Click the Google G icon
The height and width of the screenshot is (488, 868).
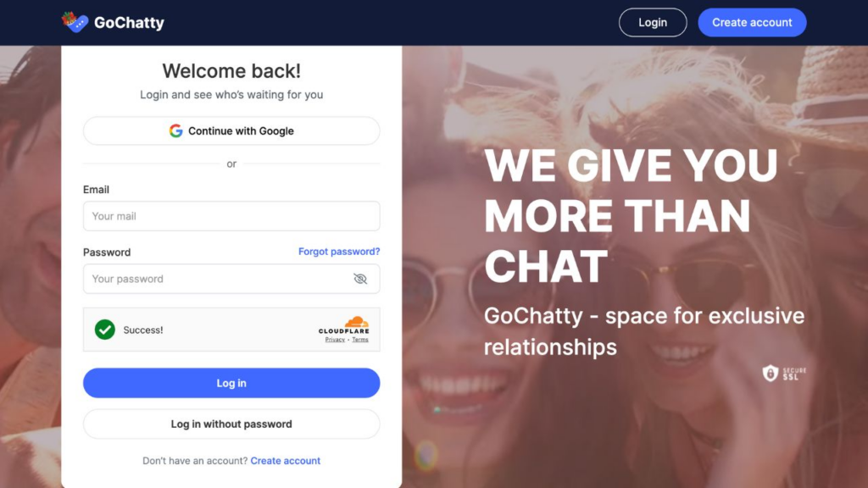[x=176, y=131]
